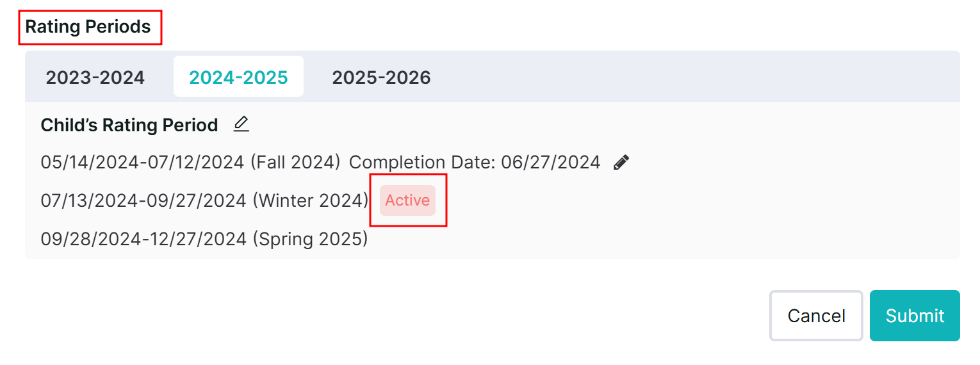This screenshot has height=365, width=980.
Task: Select the 2024-2025 rating year tab
Action: pos(238,77)
